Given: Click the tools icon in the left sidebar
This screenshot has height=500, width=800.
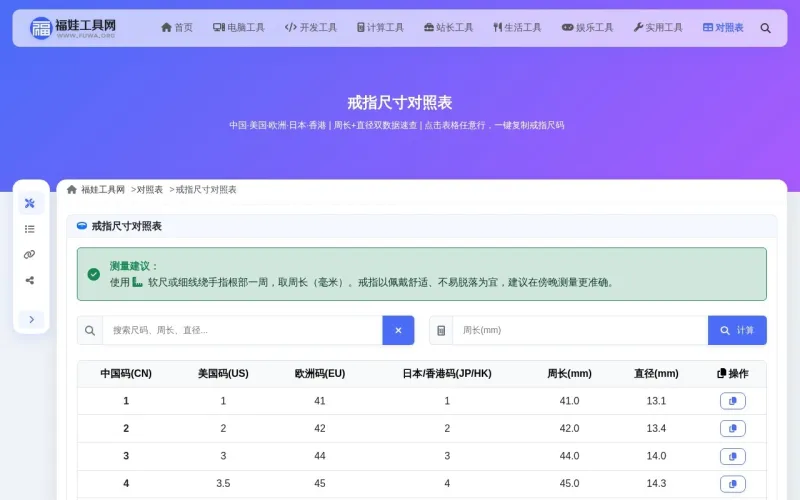Looking at the screenshot, I should (30, 203).
